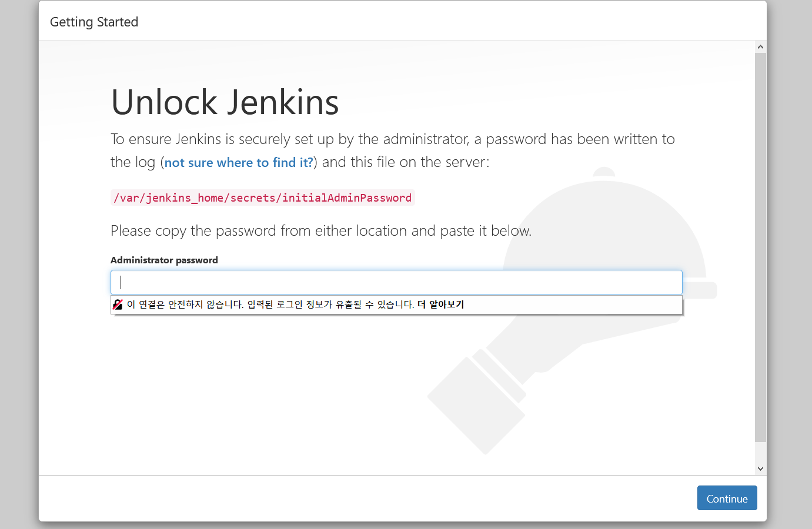
Task: Click the scrollbar down arrow
Action: click(760, 468)
